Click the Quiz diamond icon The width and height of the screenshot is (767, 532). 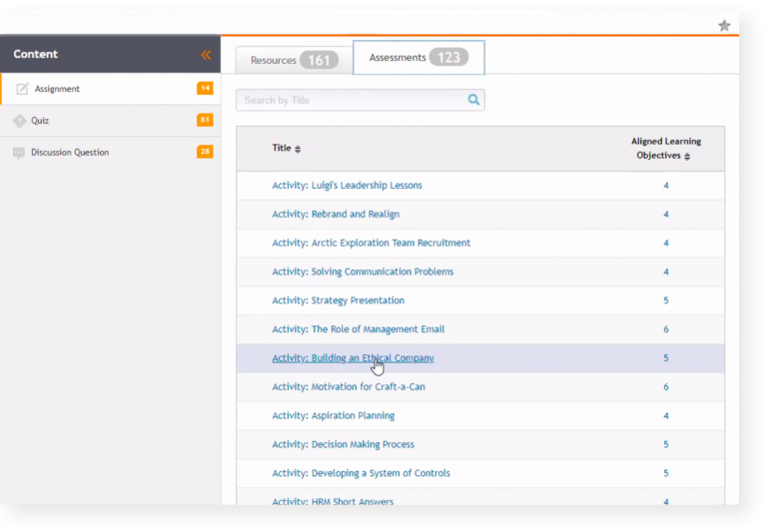coord(19,121)
